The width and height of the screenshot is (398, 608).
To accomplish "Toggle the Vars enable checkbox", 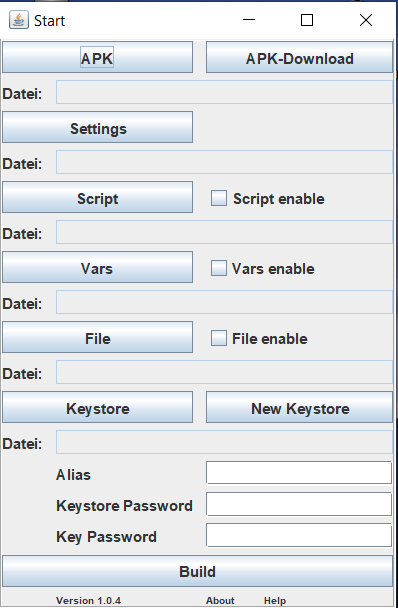I will point(219,268).
